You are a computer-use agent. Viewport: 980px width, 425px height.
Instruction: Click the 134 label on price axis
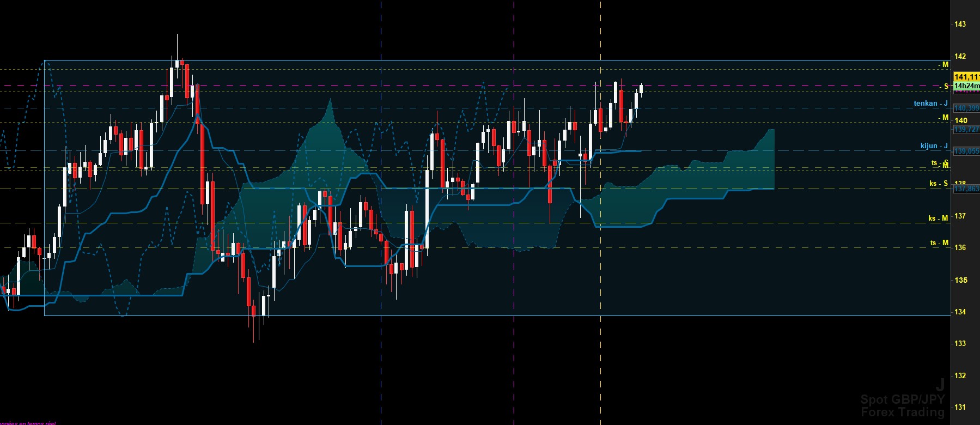[x=960, y=312]
